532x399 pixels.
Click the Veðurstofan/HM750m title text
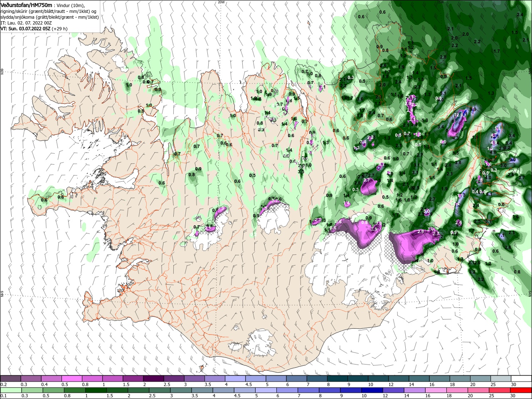(27, 5)
